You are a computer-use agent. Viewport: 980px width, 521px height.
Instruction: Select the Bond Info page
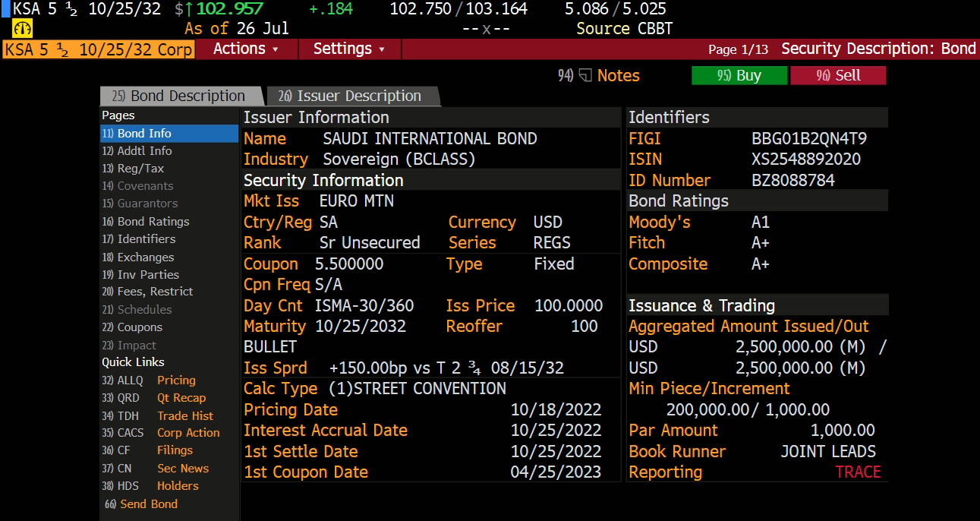coord(169,134)
